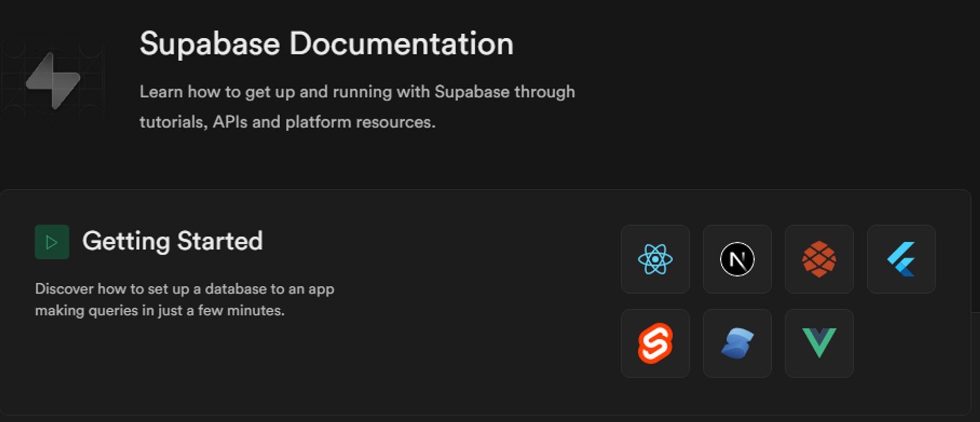Open the Getting Started heading link

point(173,241)
